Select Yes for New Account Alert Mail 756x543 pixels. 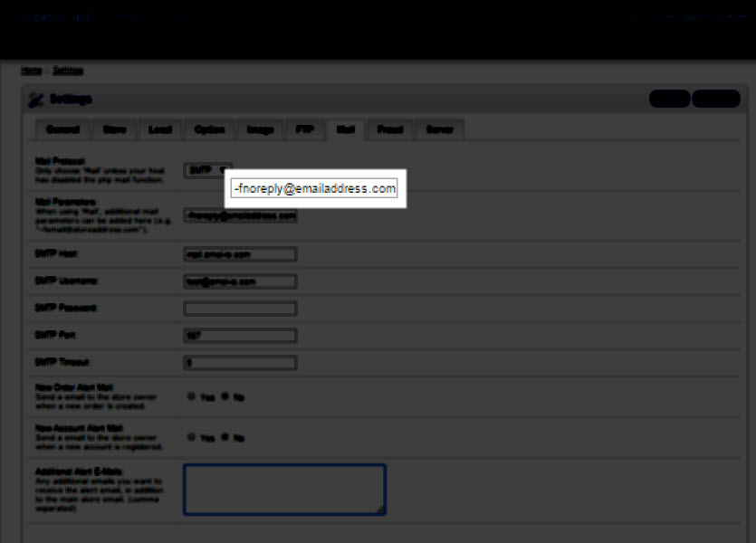(191, 436)
